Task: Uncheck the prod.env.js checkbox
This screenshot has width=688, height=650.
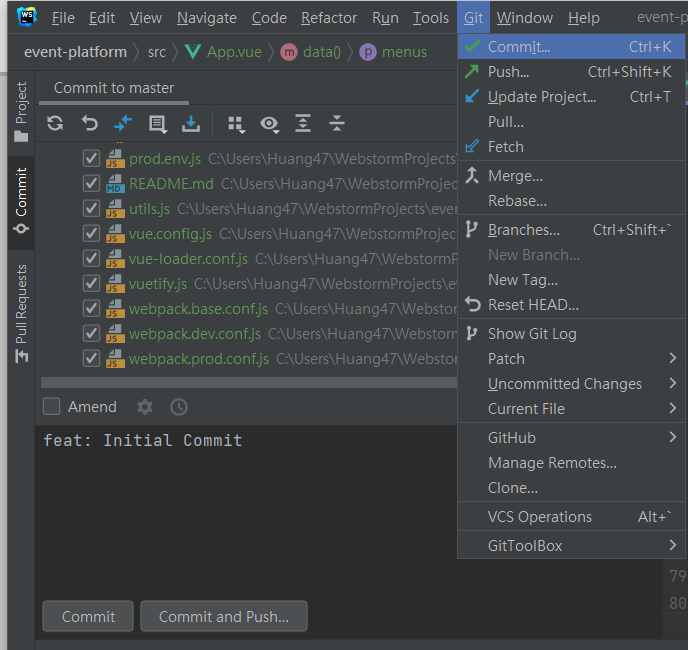Action: pos(91,158)
